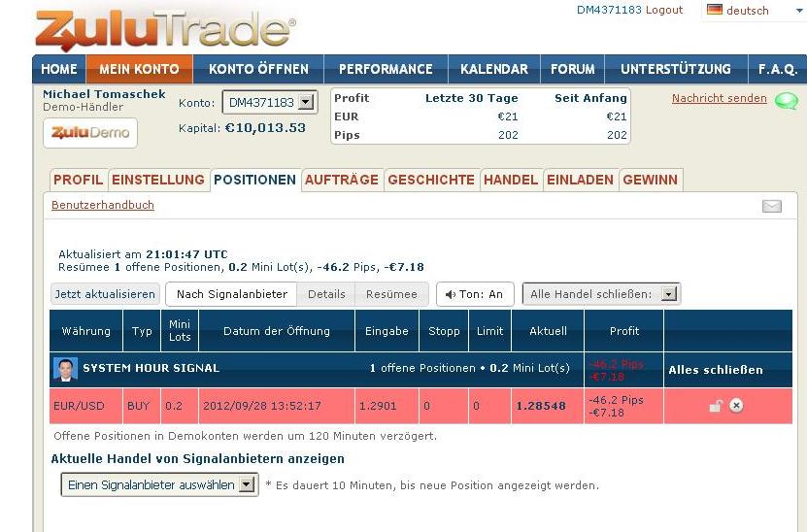Switch view to Details
Image resolution: width=807 pixels, height=532 pixels.
(x=326, y=294)
